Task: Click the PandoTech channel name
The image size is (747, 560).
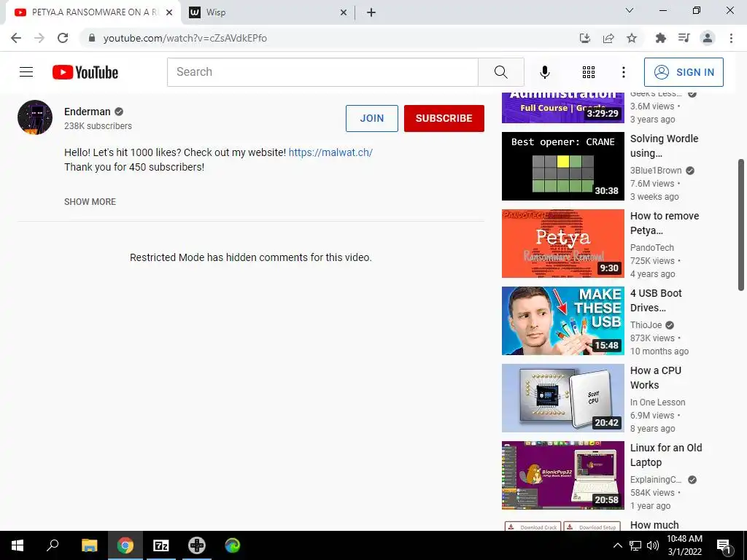Action: tap(651, 248)
